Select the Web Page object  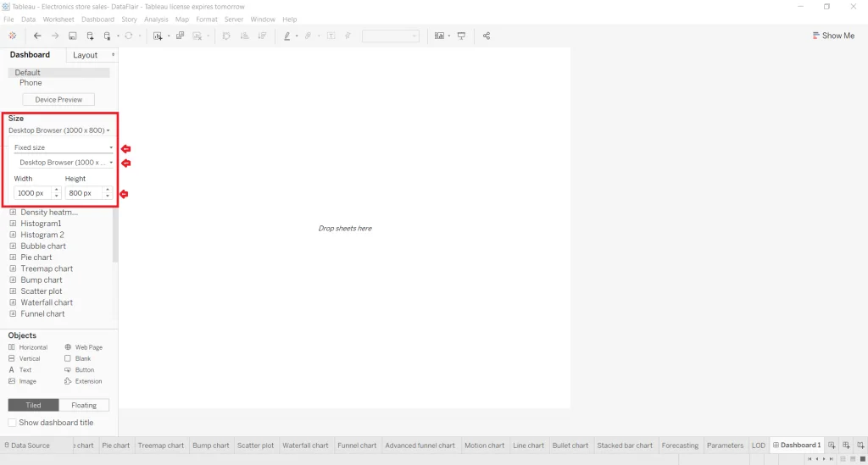click(x=84, y=347)
